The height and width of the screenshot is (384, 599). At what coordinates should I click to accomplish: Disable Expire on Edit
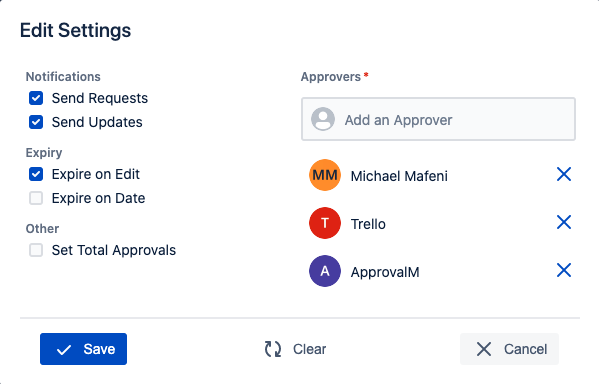[x=36, y=174]
